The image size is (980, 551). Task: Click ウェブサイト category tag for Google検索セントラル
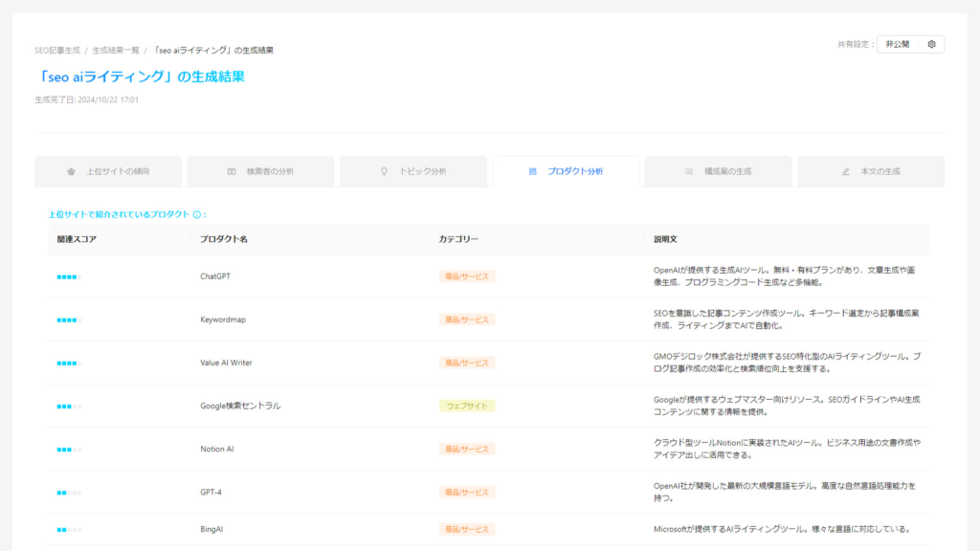click(x=467, y=406)
